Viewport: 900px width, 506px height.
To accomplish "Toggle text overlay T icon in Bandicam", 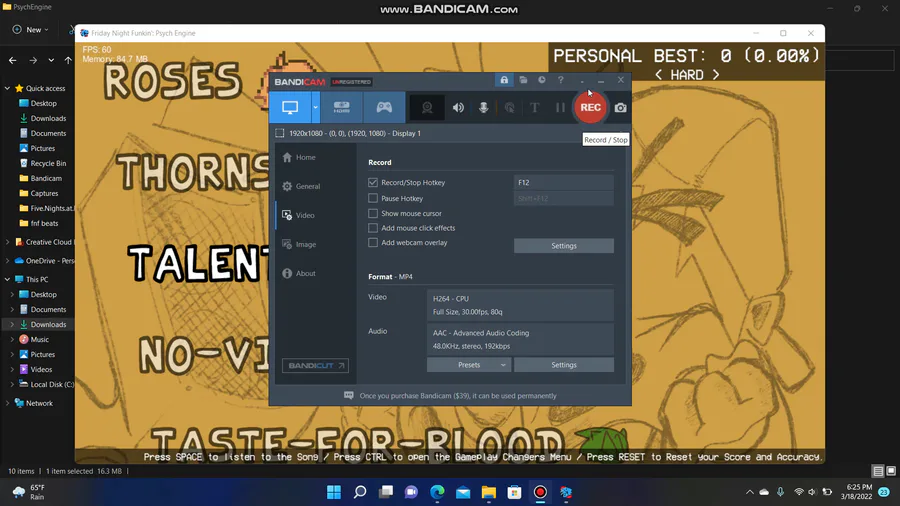I will (534, 107).
